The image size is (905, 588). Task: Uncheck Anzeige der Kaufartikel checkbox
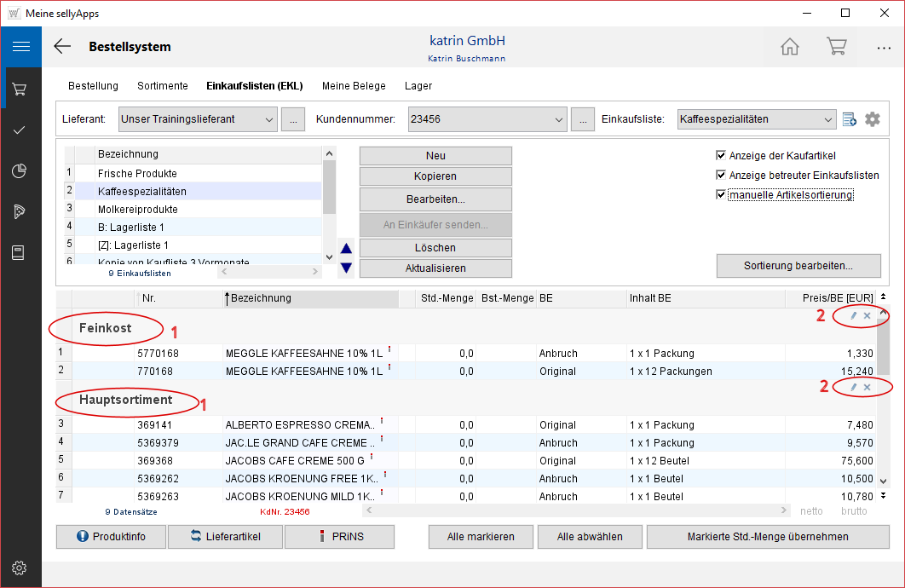coord(722,156)
